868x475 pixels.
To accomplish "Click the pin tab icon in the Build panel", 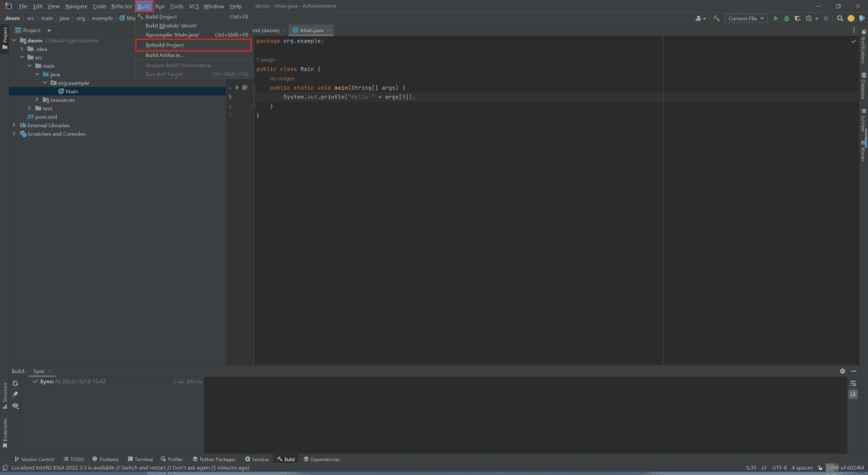I will tap(15, 394).
